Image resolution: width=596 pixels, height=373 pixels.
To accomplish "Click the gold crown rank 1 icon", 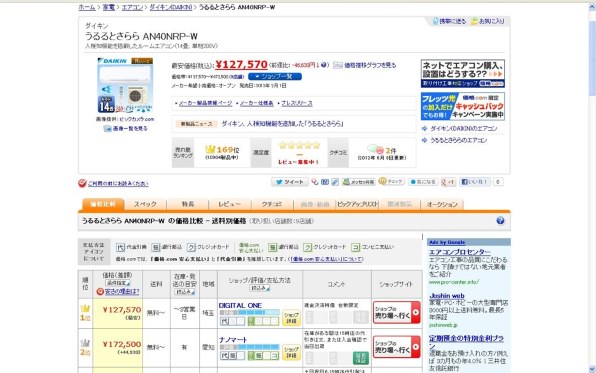I will [x=85, y=308].
